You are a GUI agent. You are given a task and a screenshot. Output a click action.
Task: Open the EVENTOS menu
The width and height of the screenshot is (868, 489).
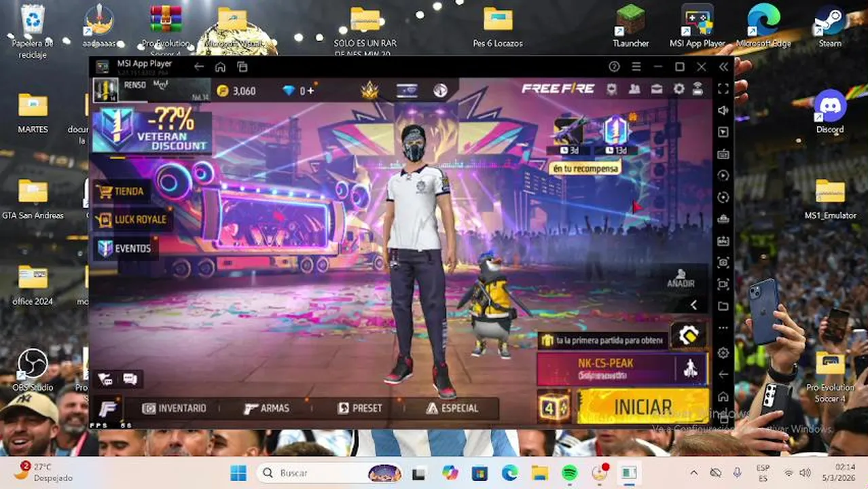[x=124, y=249]
